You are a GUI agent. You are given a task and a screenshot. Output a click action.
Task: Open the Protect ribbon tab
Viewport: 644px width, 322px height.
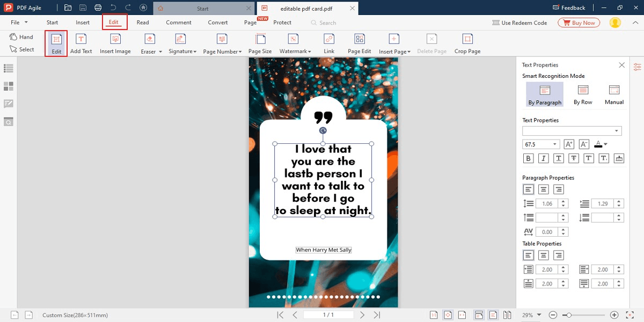(x=282, y=23)
